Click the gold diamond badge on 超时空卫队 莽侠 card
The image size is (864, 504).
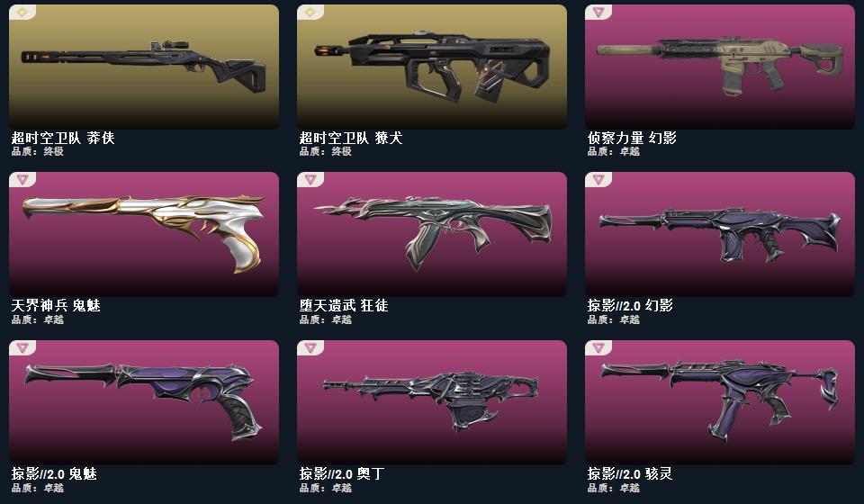[x=22, y=12]
